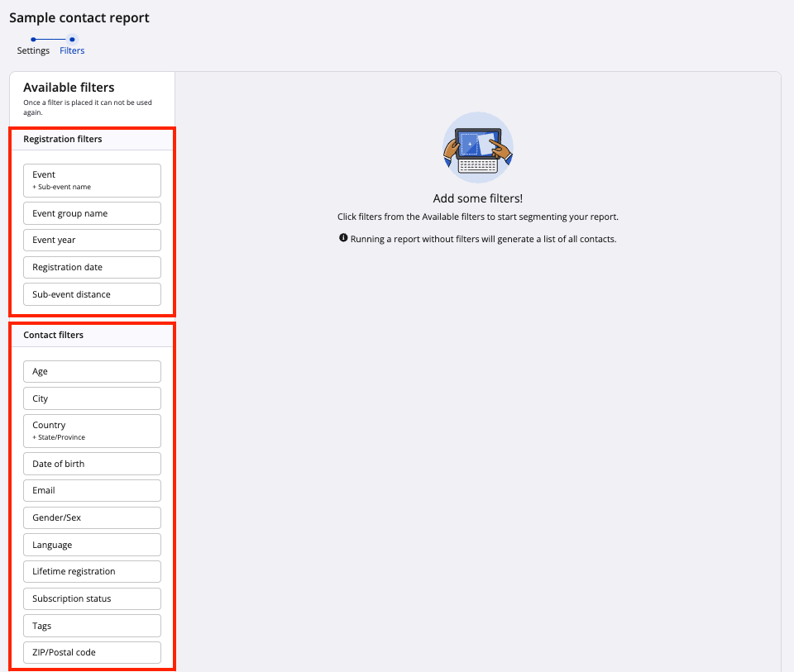Choose the Gender/Sex filter
Screen dimensions: 794x672
pyautogui.click(x=92, y=517)
